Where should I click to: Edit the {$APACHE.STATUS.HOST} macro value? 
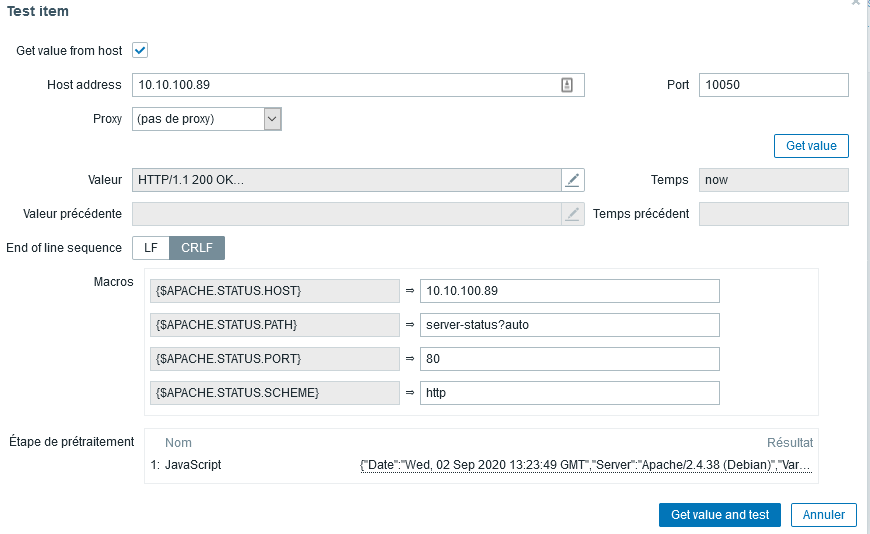(x=569, y=291)
